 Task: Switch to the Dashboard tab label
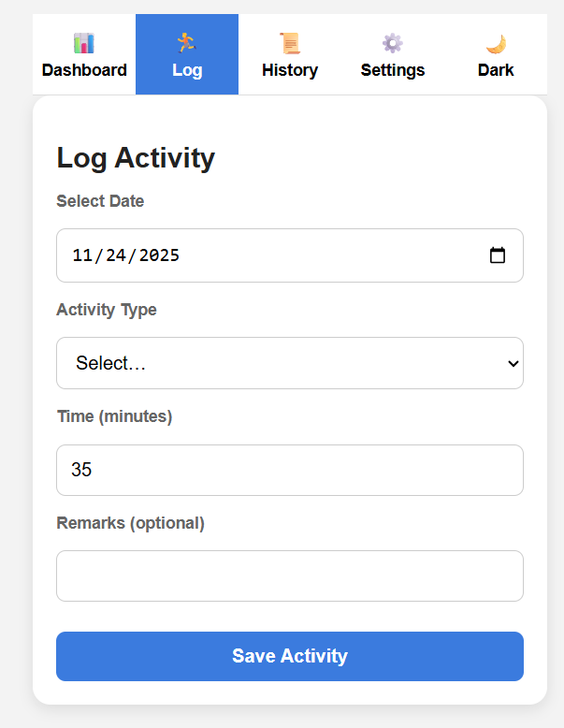point(84,70)
